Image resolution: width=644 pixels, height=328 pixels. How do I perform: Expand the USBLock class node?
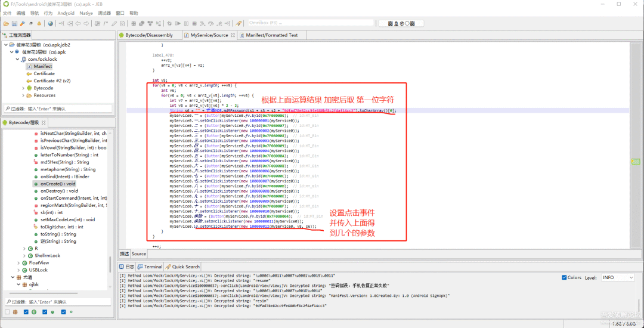point(18,270)
